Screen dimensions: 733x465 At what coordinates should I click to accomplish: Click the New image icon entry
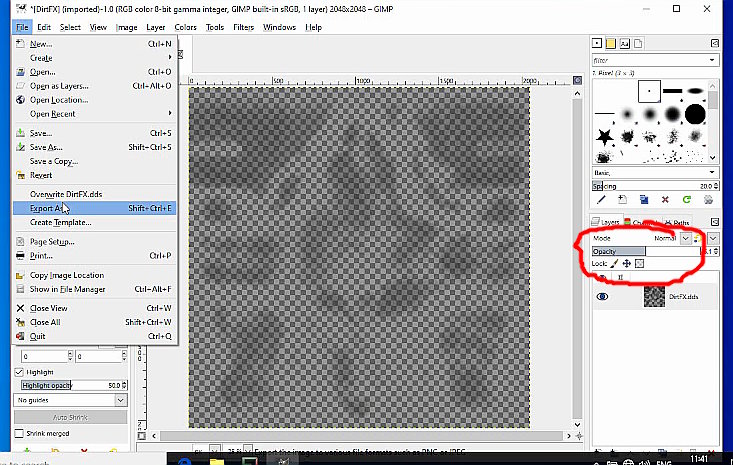[x=20, y=44]
